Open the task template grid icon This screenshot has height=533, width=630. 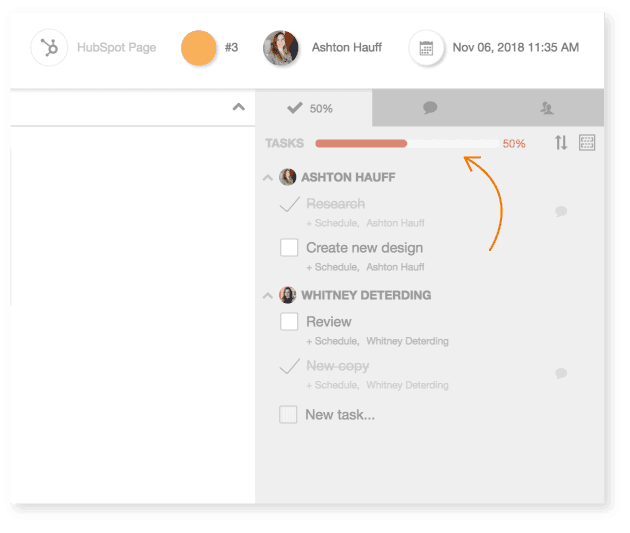click(587, 143)
